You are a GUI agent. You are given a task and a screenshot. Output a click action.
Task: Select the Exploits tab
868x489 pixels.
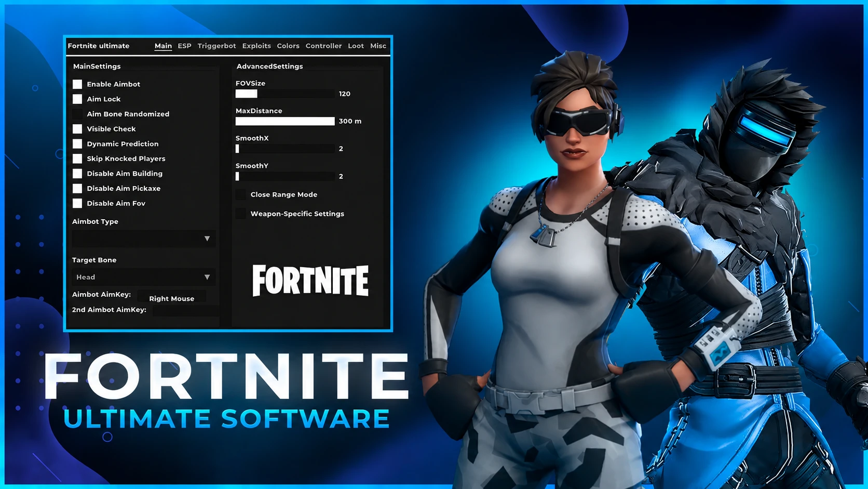click(x=256, y=46)
